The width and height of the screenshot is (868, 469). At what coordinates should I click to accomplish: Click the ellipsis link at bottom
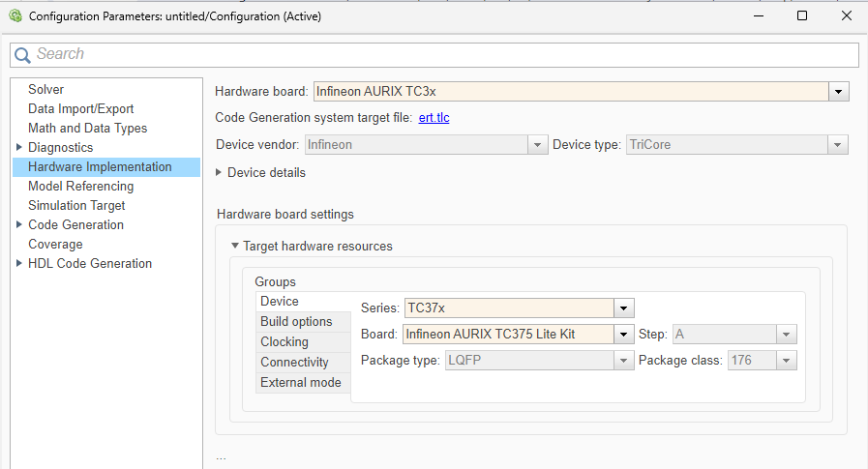[x=221, y=456]
